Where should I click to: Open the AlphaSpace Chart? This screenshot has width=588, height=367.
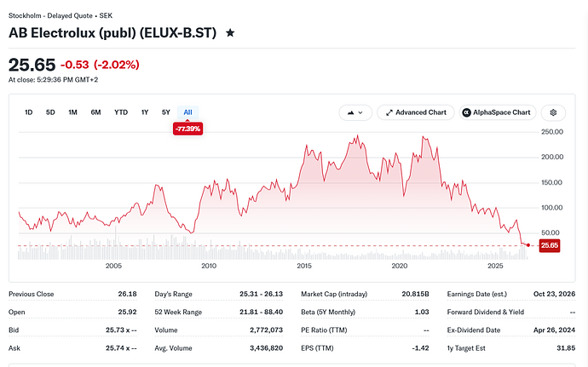498,112
